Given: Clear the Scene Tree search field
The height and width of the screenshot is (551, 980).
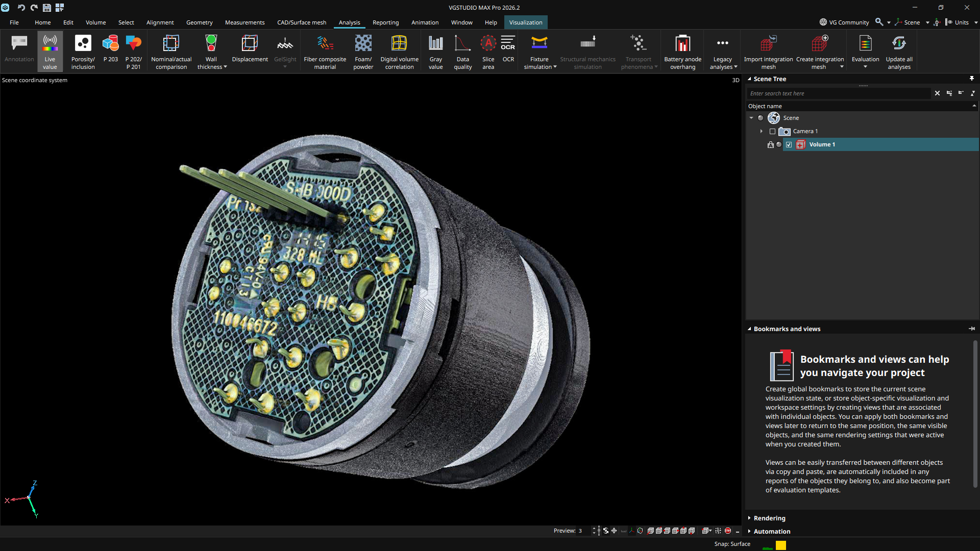Looking at the screenshot, I should pos(937,93).
